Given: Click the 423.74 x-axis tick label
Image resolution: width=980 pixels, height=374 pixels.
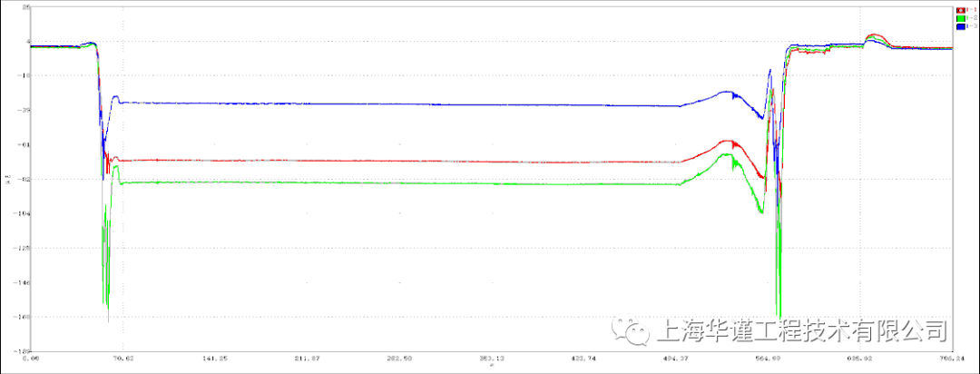Looking at the screenshot, I should [x=583, y=359].
